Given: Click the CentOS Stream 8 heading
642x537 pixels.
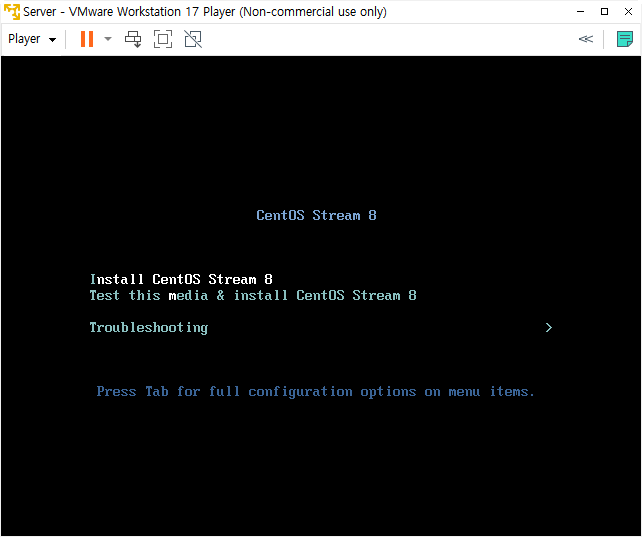Looking at the screenshot, I should coord(316,215).
